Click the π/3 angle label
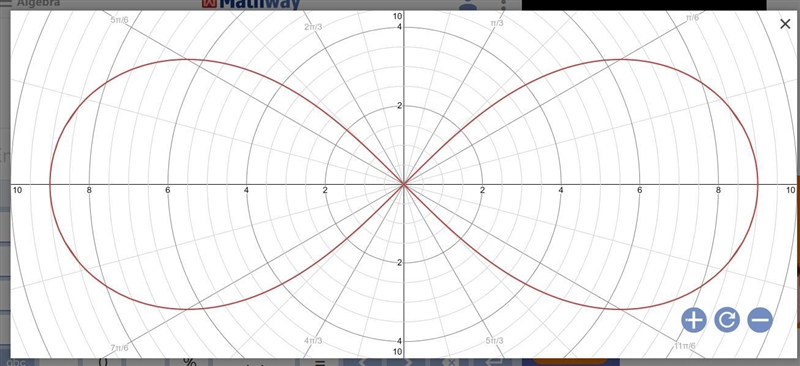 (x=496, y=23)
